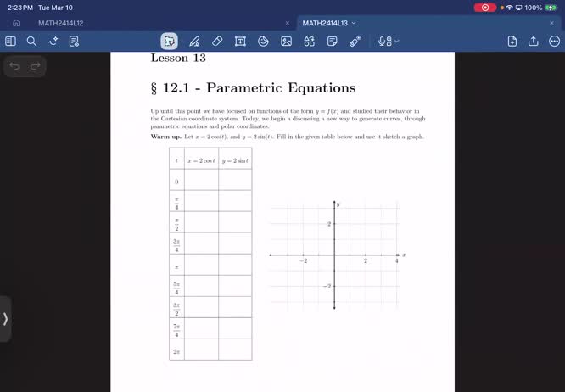Tap the '2:23 PM' clock
The height and width of the screenshot is (392, 565).
[x=20, y=8]
